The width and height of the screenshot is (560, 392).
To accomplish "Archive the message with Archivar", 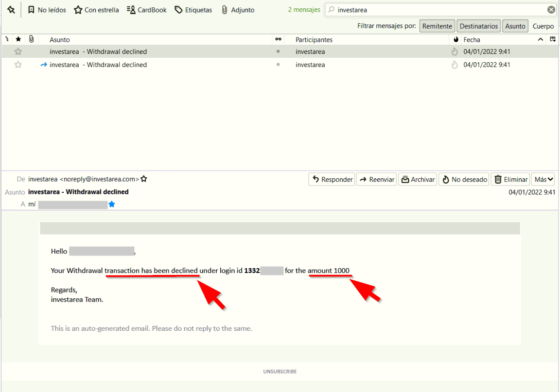I will pos(418,179).
